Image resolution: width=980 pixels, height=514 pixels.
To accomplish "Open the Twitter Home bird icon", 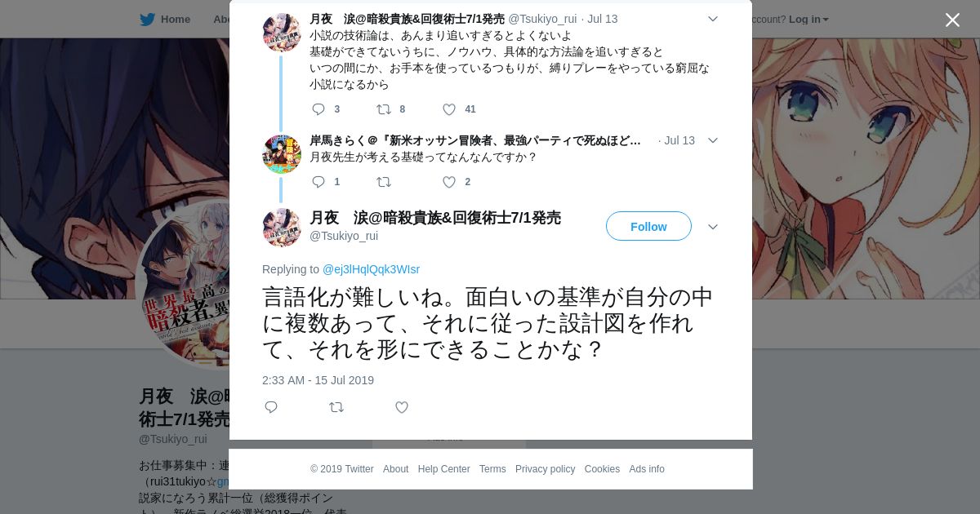I will pyautogui.click(x=147, y=19).
